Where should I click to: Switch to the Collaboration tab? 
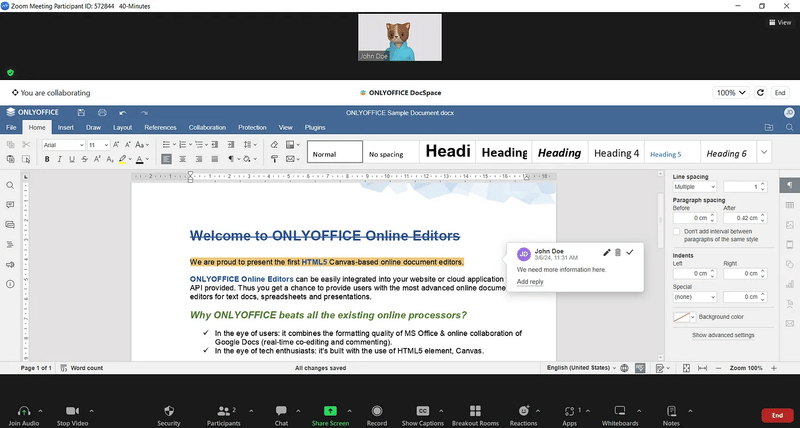pos(207,128)
